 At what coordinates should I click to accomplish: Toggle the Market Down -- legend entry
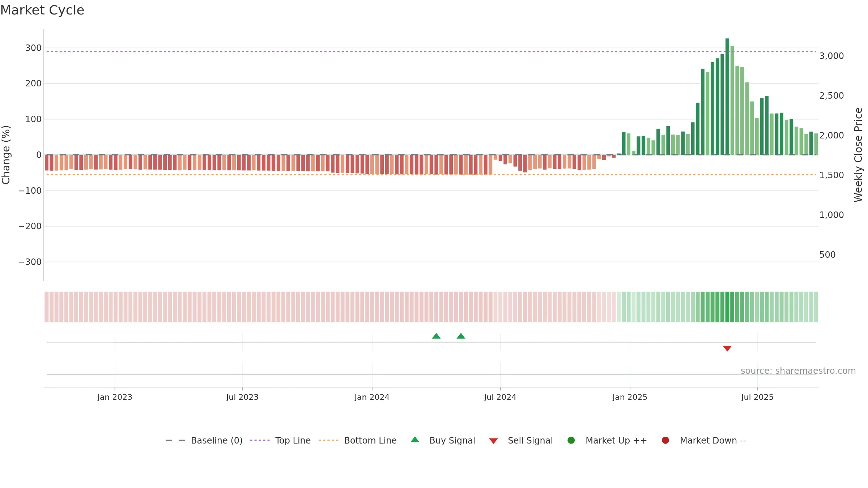click(x=704, y=440)
